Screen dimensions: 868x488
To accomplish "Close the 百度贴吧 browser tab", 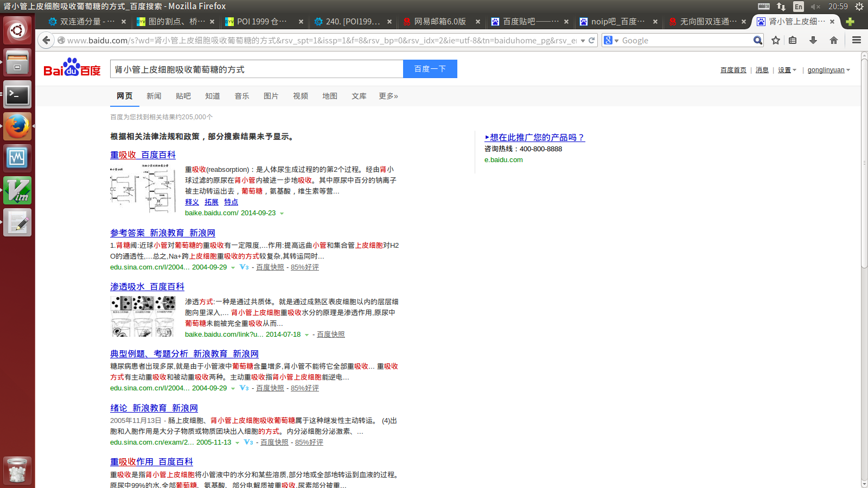I will tap(566, 22).
